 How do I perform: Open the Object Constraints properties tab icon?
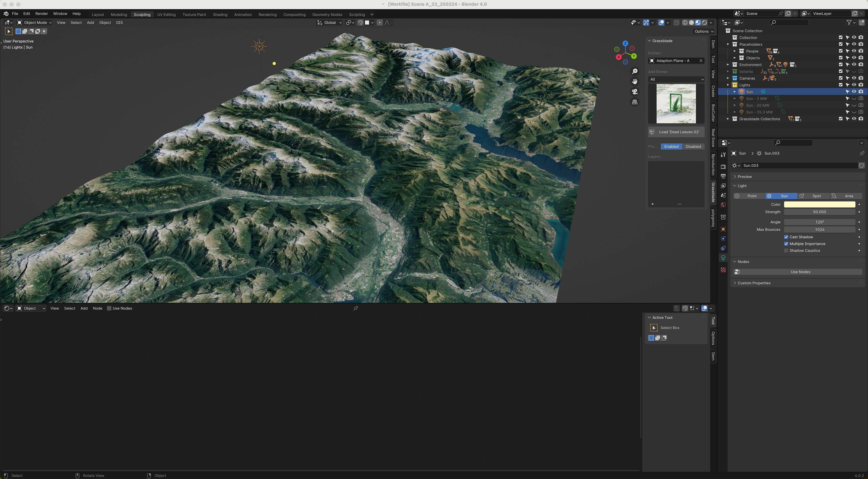click(723, 248)
